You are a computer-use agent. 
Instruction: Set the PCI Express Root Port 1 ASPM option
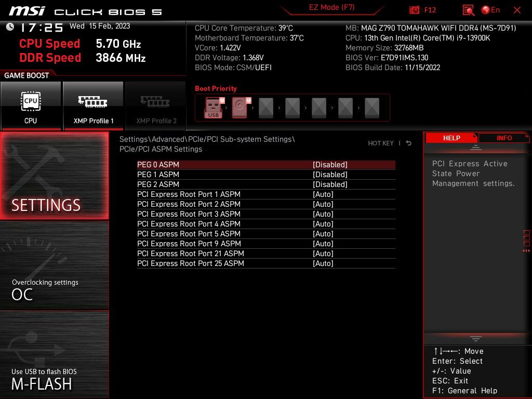tap(266, 194)
